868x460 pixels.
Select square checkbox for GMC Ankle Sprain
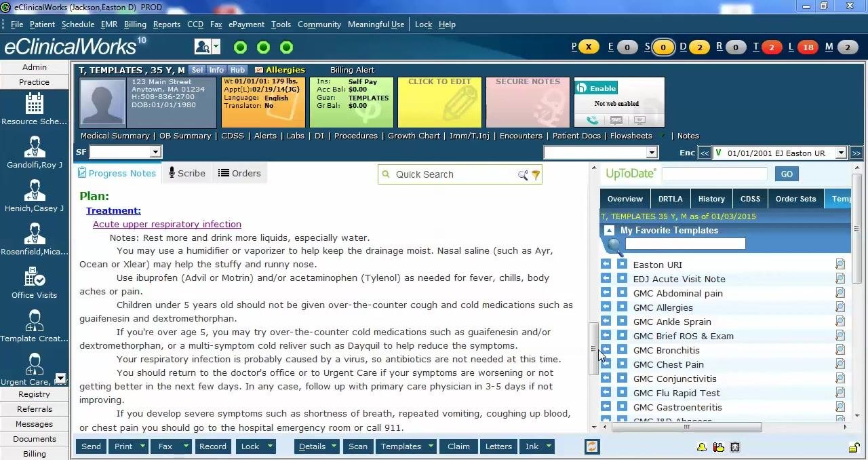coord(622,321)
